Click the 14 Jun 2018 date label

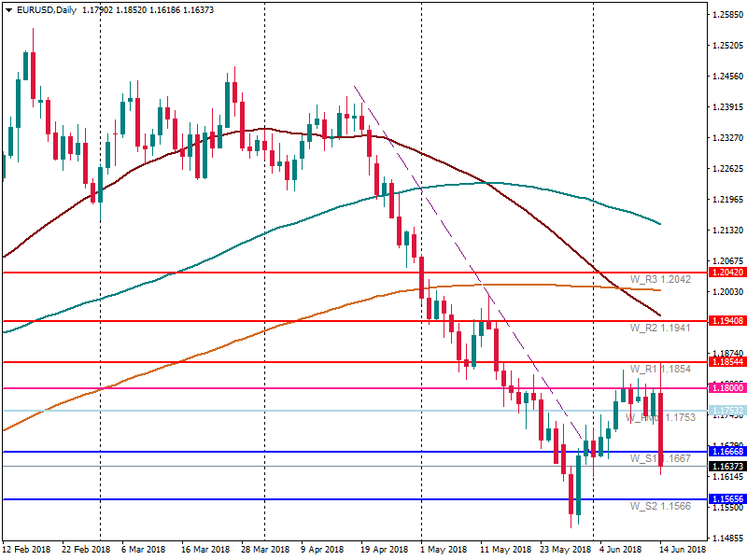click(682, 550)
